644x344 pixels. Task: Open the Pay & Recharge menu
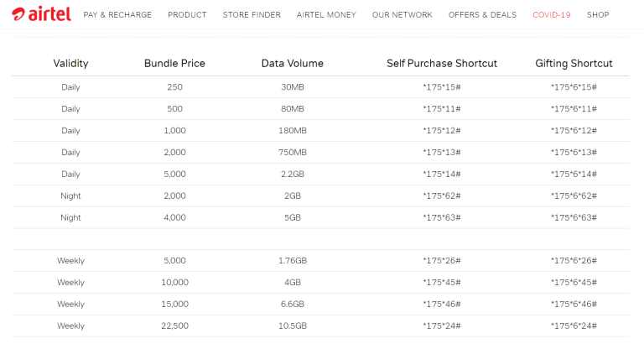(x=117, y=15)
